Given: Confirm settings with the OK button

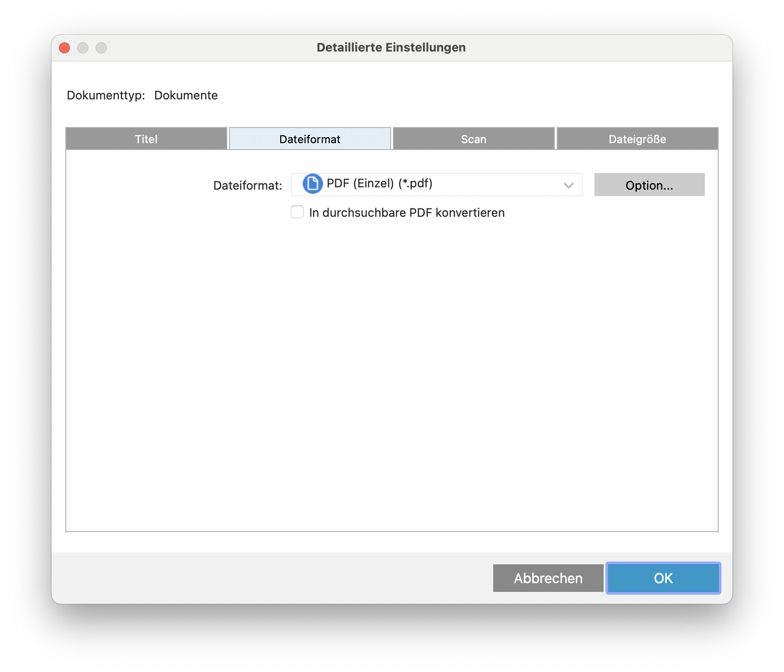Looking at the screenshot, I should click(663, 578).
